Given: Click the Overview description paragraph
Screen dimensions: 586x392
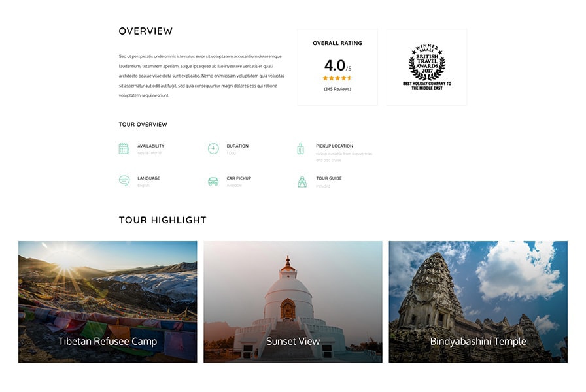Looking at the screenshot, I should tap(201, 76).
